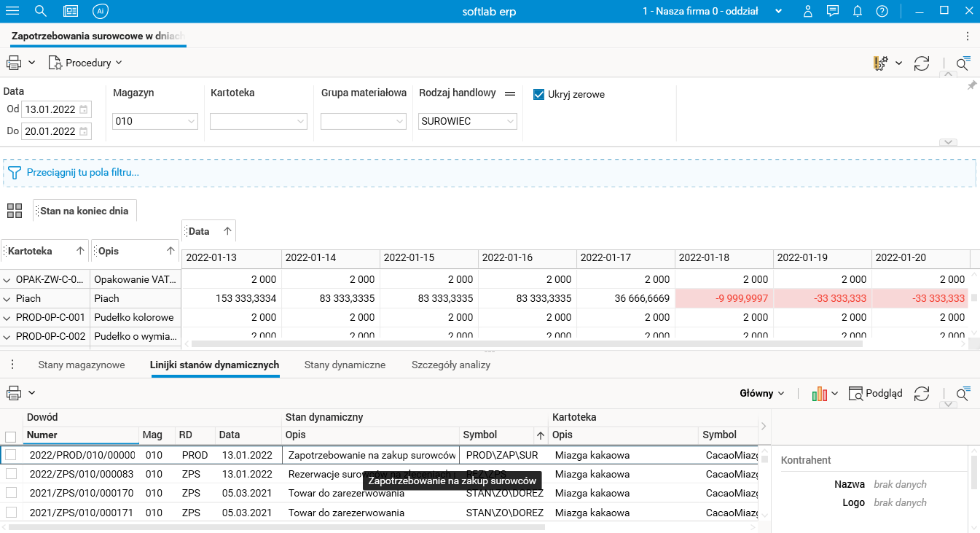
Task: Select the checkbox for 2022/ZPS/010/000083
Action: 10,474
